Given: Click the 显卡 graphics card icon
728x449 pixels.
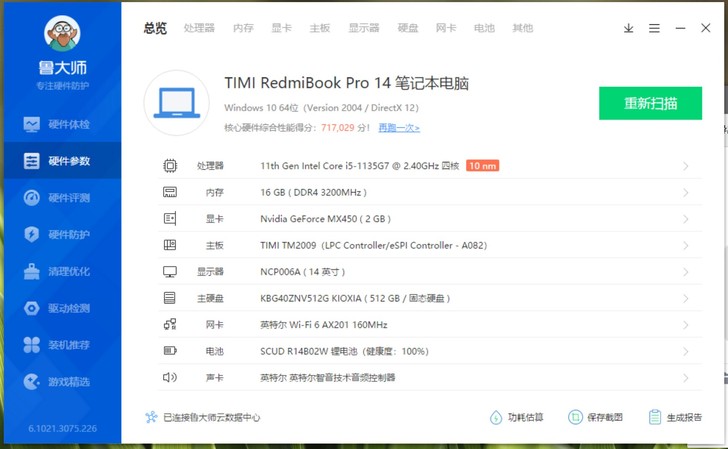Looking at the screenshot, I should pyautogui.click(x=170, y=219).
